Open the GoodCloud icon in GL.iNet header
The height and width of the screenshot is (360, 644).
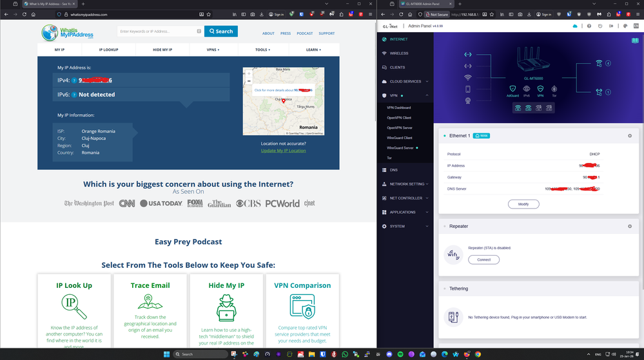click(x=574, y=26)
